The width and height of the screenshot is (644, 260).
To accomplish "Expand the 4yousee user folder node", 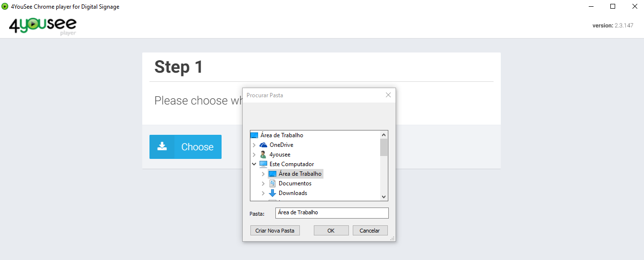I will pyautogui.click(x=254, y=155).
